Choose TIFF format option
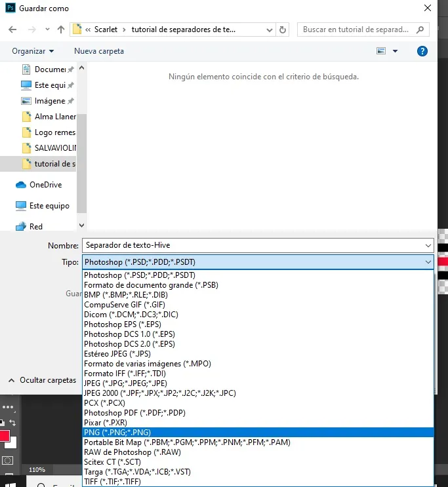 point(258,482)
